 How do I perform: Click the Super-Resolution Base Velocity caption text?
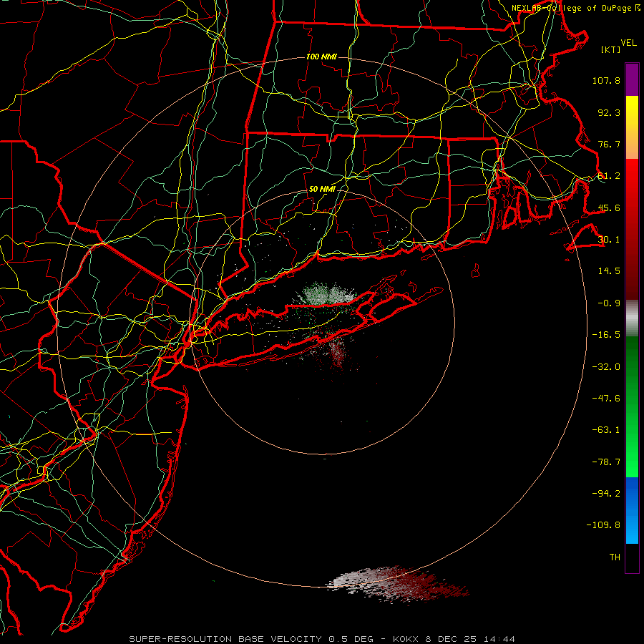click(x=321, y=639)
